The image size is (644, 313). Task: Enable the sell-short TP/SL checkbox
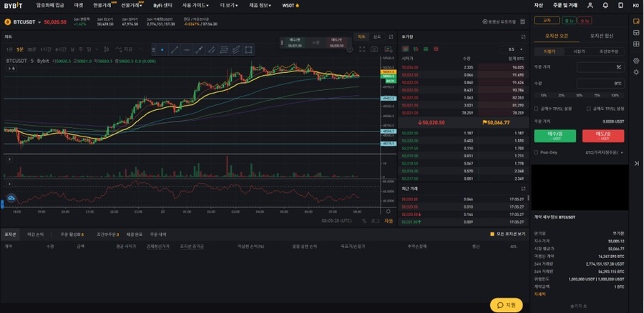pyautogui.click(x=589, y=109)
